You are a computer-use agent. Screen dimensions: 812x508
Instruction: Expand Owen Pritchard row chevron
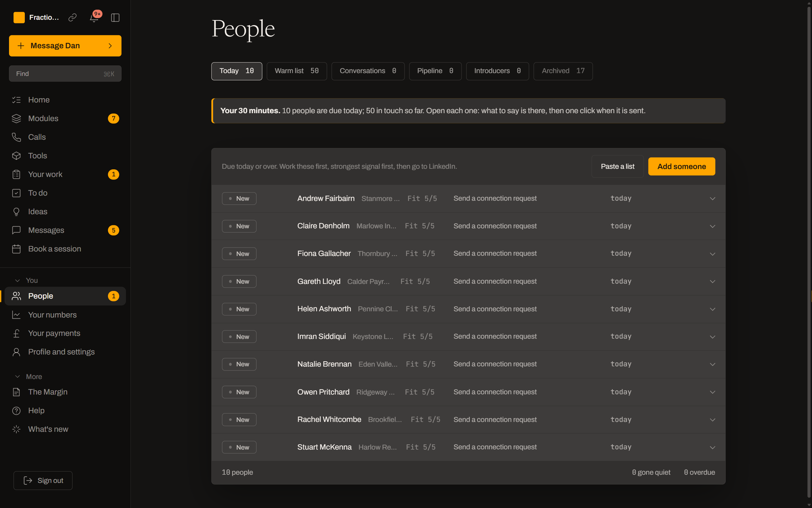pyautogui.click(x=712, y=392)
